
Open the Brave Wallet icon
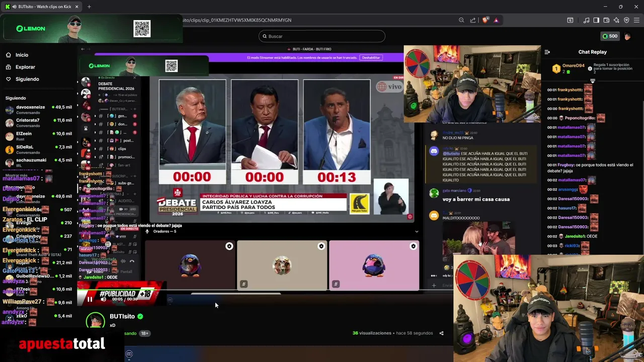pyautogui.click(x=606, y=20)
